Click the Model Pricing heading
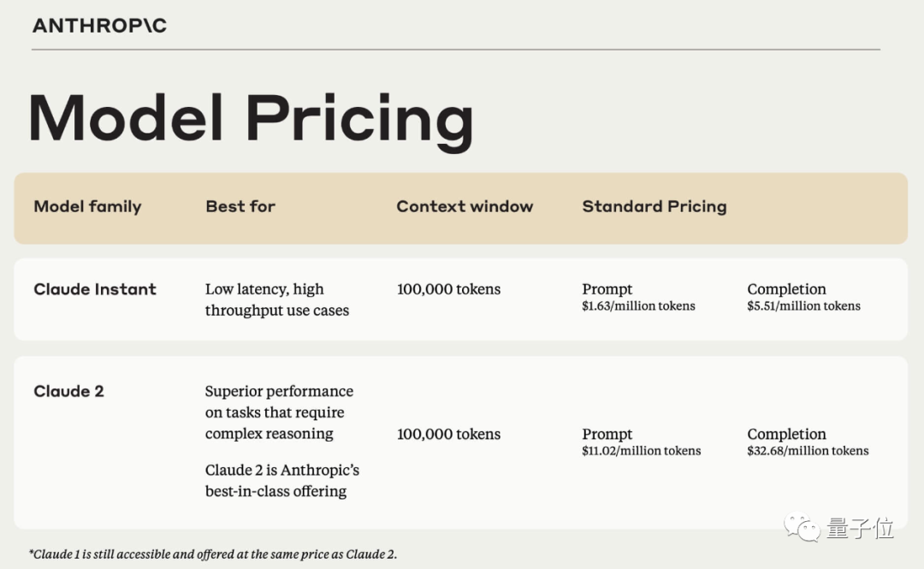 tap(251, 118)
